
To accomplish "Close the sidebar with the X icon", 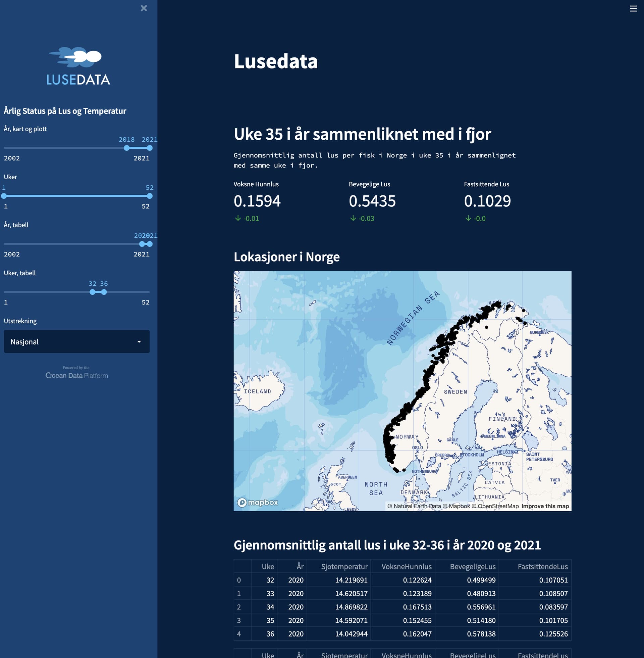I will [x=144, y=8].
